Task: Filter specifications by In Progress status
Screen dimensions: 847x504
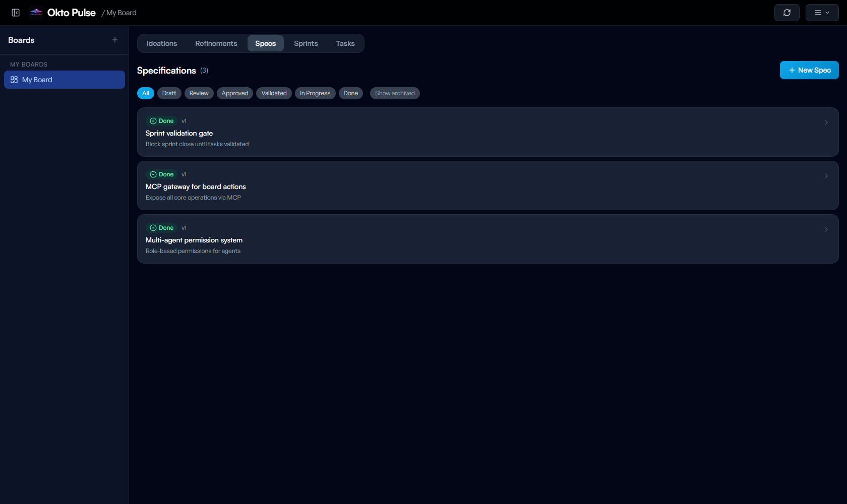Action: (315, 93)
